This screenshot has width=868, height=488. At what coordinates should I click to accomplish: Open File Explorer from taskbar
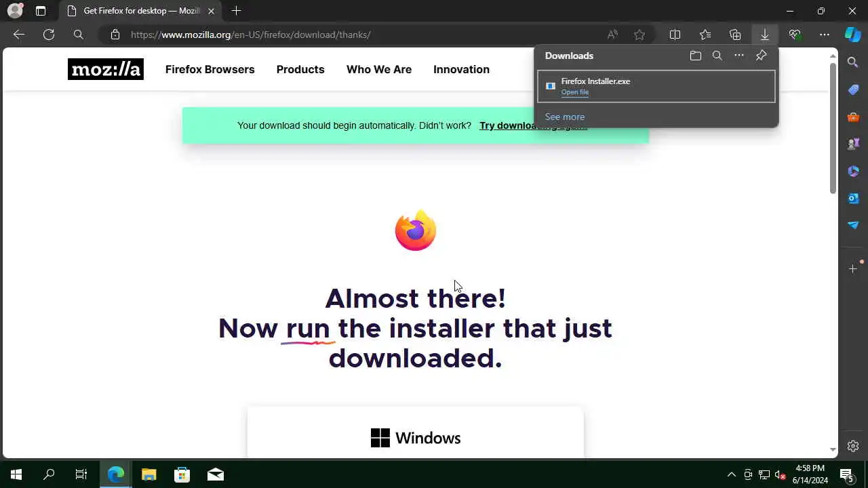click(x=149, y=474)
